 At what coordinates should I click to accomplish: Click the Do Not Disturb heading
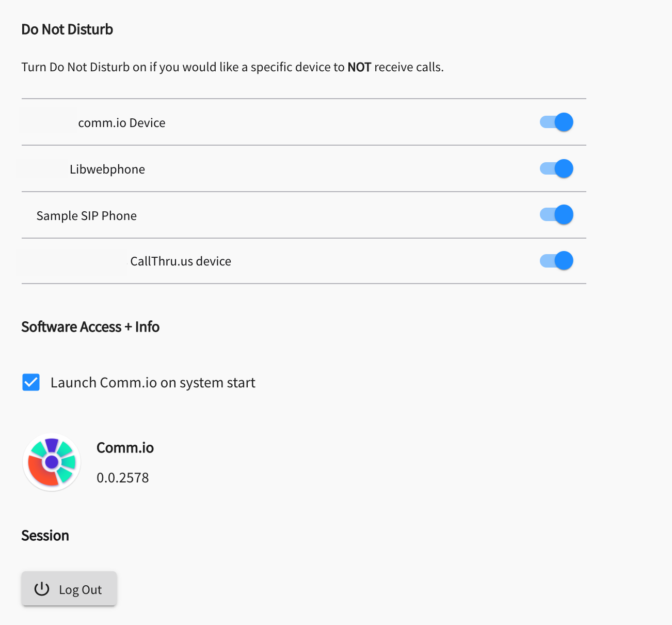point(67,29)
